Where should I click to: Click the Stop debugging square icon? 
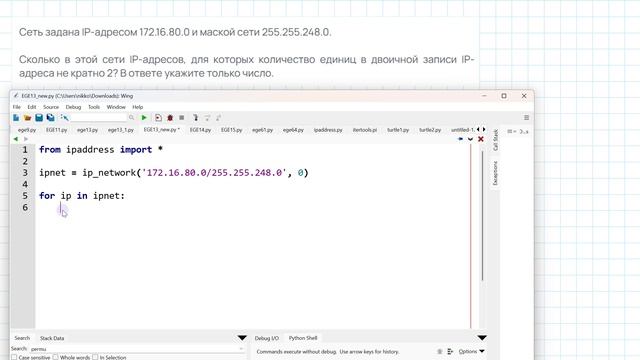coord(182,118)
